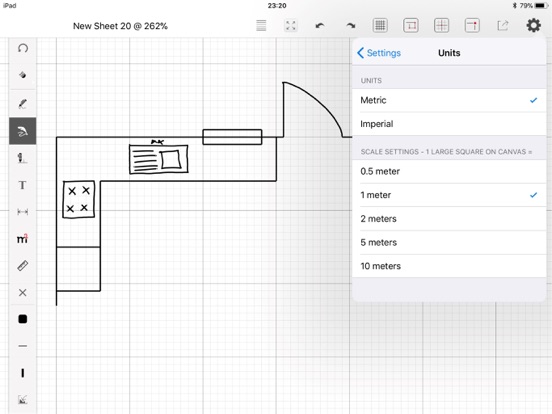
Task: Tap the battery indicator in the status bar
Action: [x=541, y=6]
